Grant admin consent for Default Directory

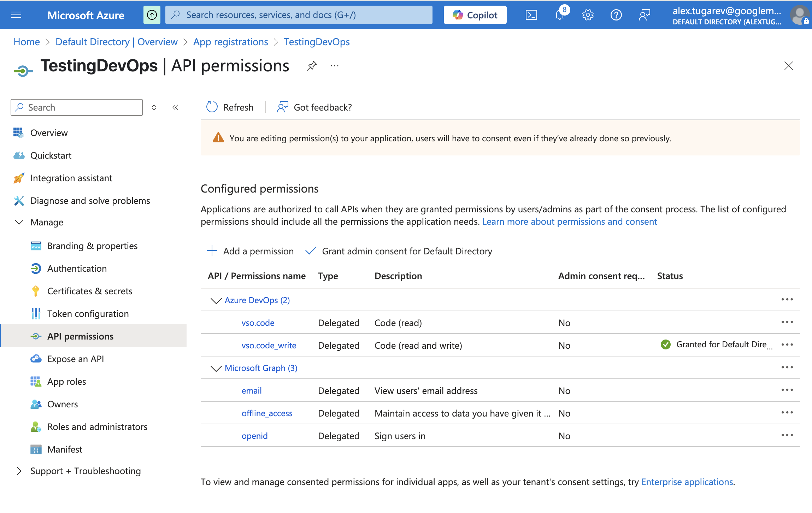(x=399, y=251)
